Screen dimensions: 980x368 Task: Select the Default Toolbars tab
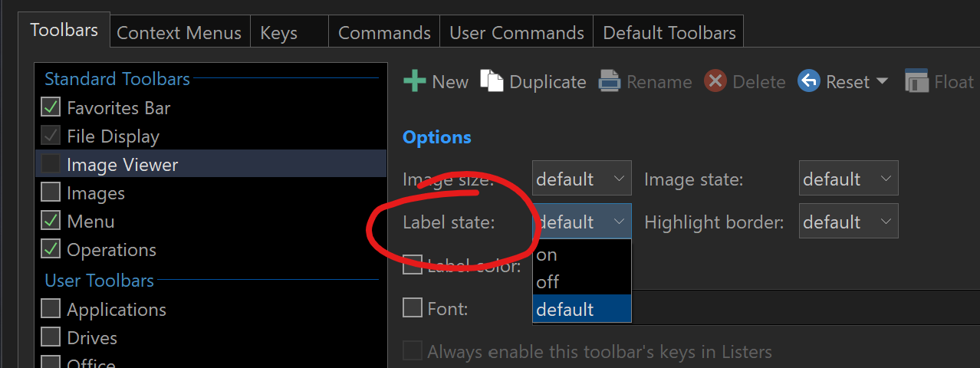pos(669,33)
